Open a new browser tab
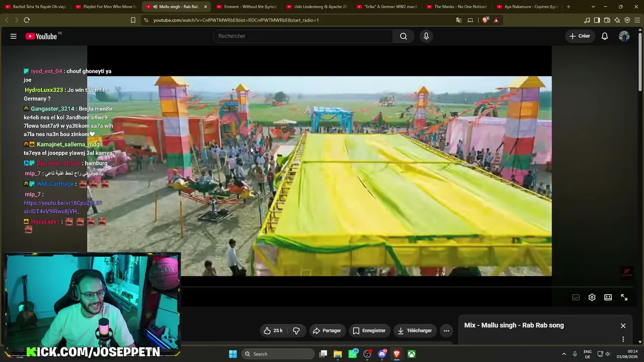This screenshot has width=644, height=362. (x=569, y=7)
